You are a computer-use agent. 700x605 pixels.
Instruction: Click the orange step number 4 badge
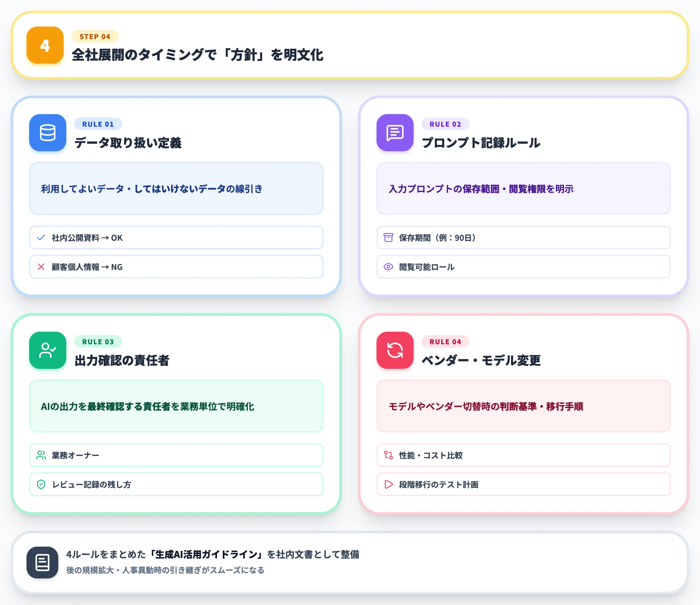click(x=45, y=45)
